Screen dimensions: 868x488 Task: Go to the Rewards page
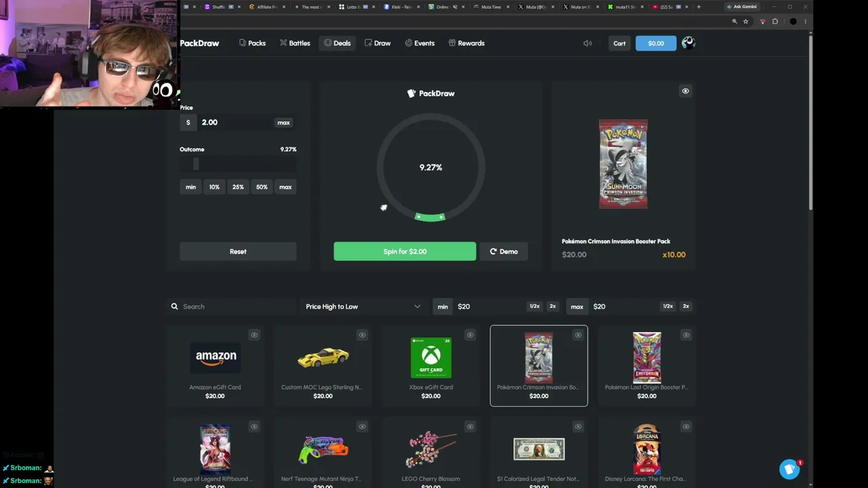(467, 43)
